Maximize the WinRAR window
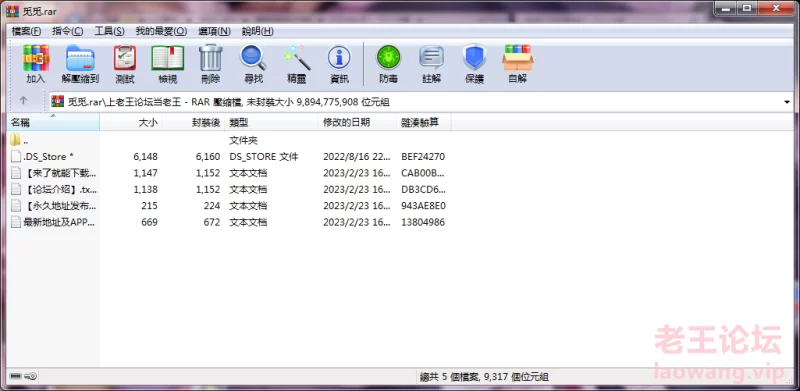 tap(746, 7)
